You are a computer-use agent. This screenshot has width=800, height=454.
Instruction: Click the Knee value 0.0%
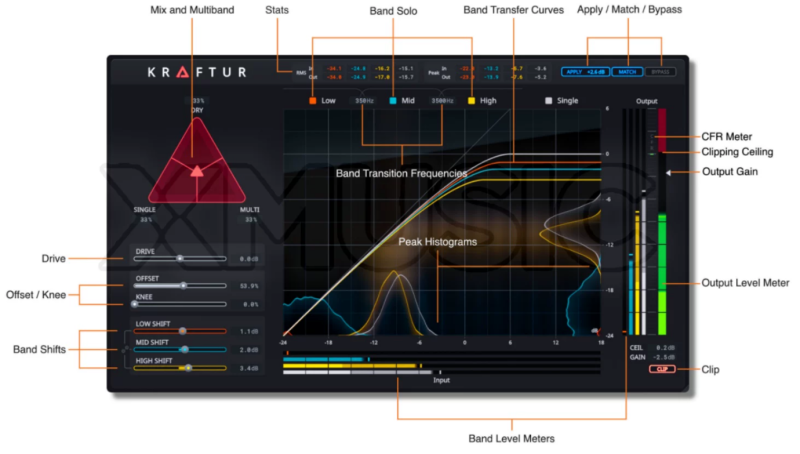pos(250,305)
